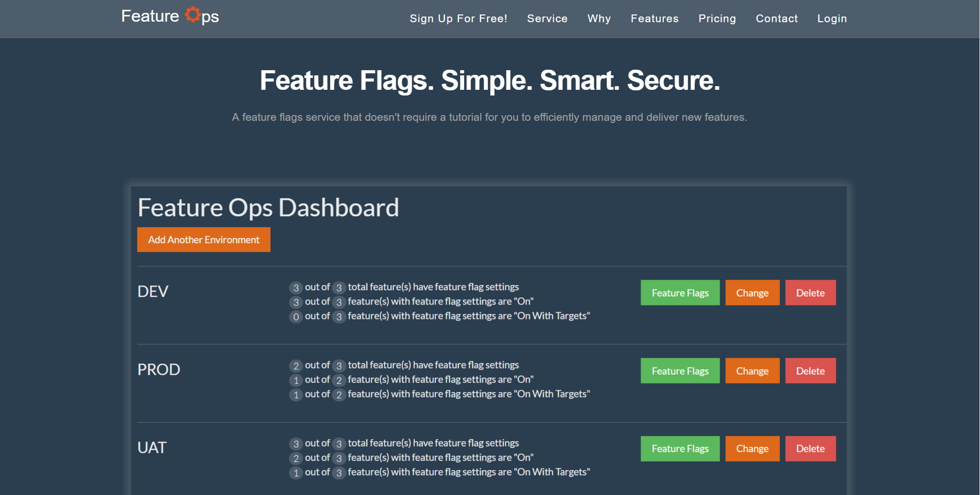The image size is (980, 495).
Task: Click DEV "On With Targets" line
Action: pos(439,316)
